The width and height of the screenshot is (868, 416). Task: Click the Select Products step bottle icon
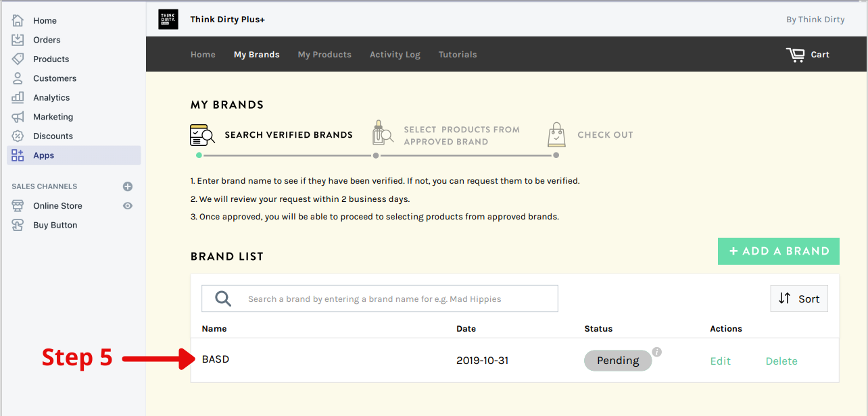click(x=383, y=134)
